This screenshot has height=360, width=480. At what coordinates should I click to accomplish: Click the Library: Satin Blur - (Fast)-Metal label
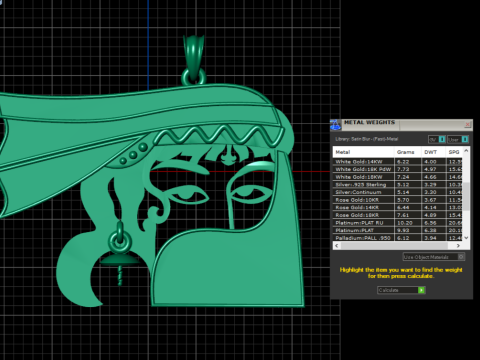pyautogui.click(x=367, y=139)
